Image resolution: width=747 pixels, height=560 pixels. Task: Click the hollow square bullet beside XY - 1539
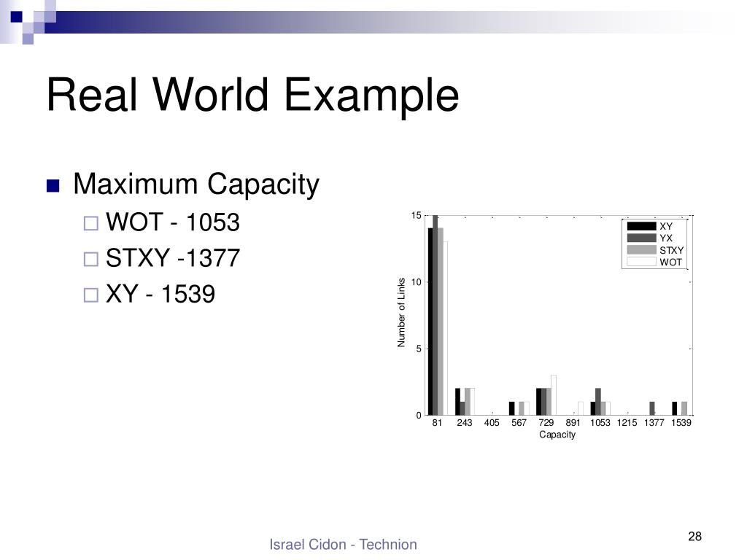click(x=91, y=295)
